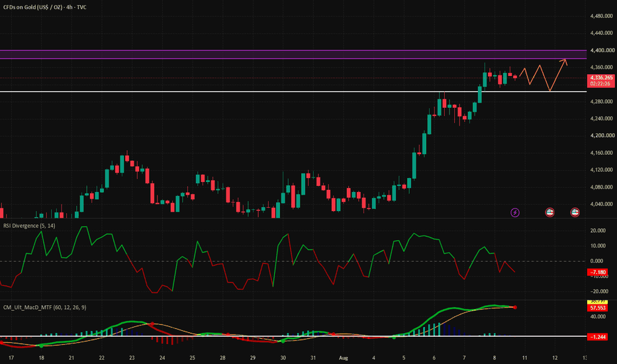Click the 4,400.000 price axis label
This screenshot has width=617, height=364.
click(x=602, y=50)
